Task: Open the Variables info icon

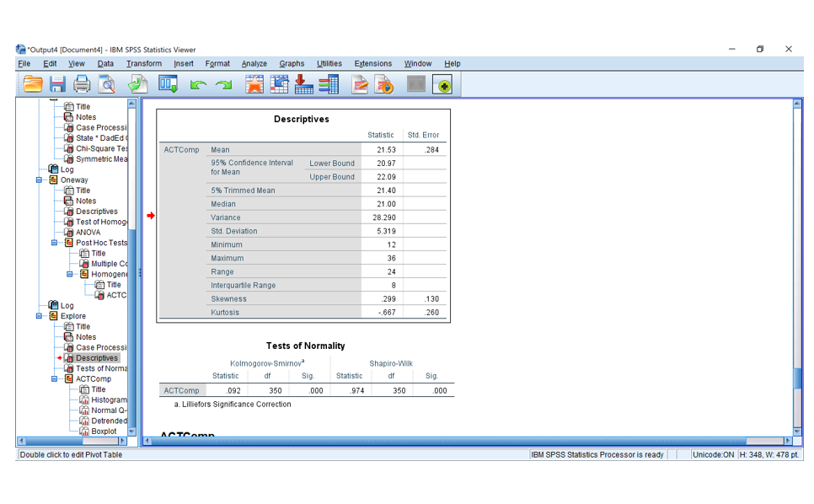Action: [329, 84]
